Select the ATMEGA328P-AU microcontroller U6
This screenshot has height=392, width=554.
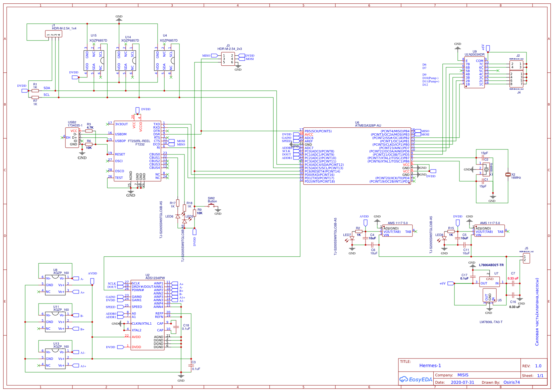(x=357, y=156)
